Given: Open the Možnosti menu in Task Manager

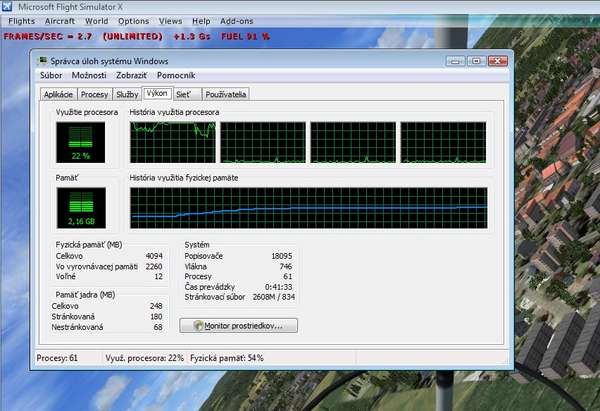Looking at the screenshot, I should [89, 75].
